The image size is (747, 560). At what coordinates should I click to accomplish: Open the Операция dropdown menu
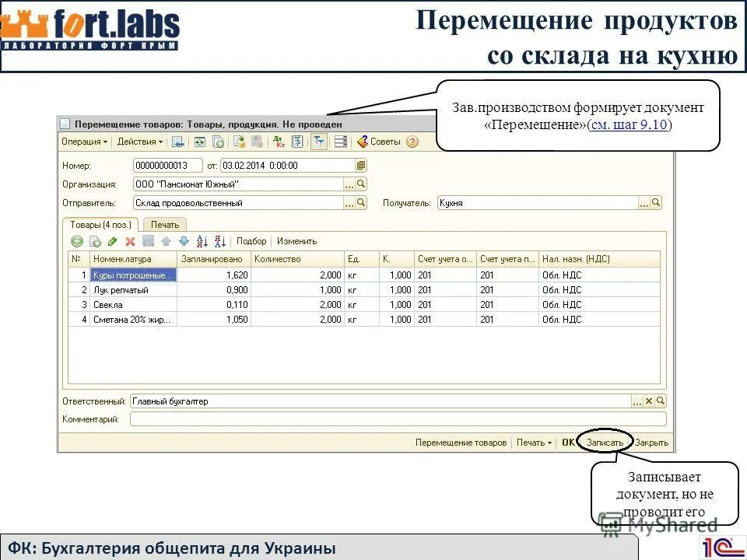click(x=84, y=142)
